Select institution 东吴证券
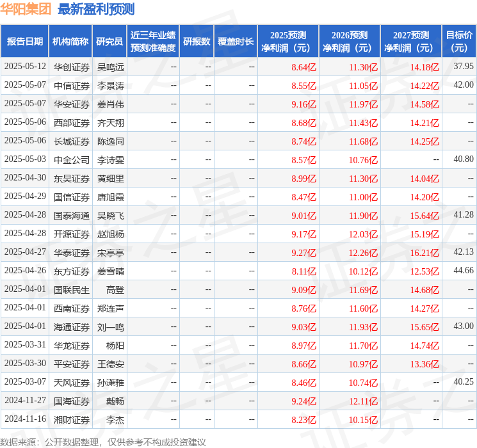The width and height of the screenshot is (477, 448). [x=72, y=179]
